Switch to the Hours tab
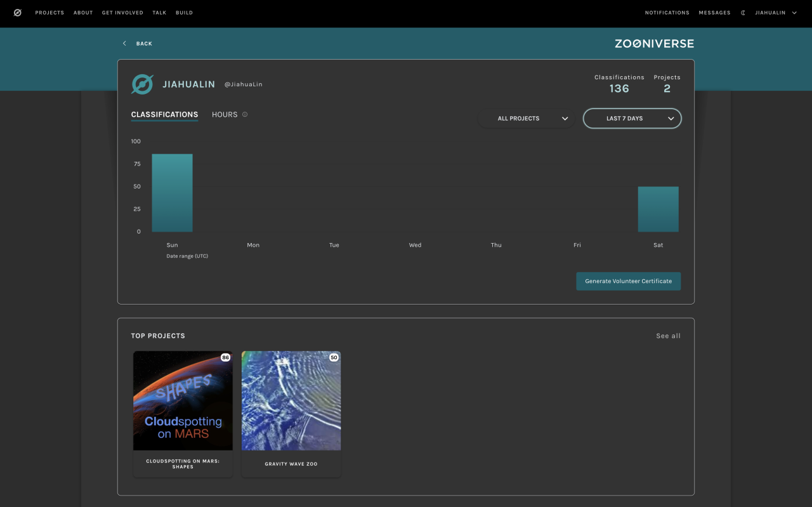 [x=225, y=115]
